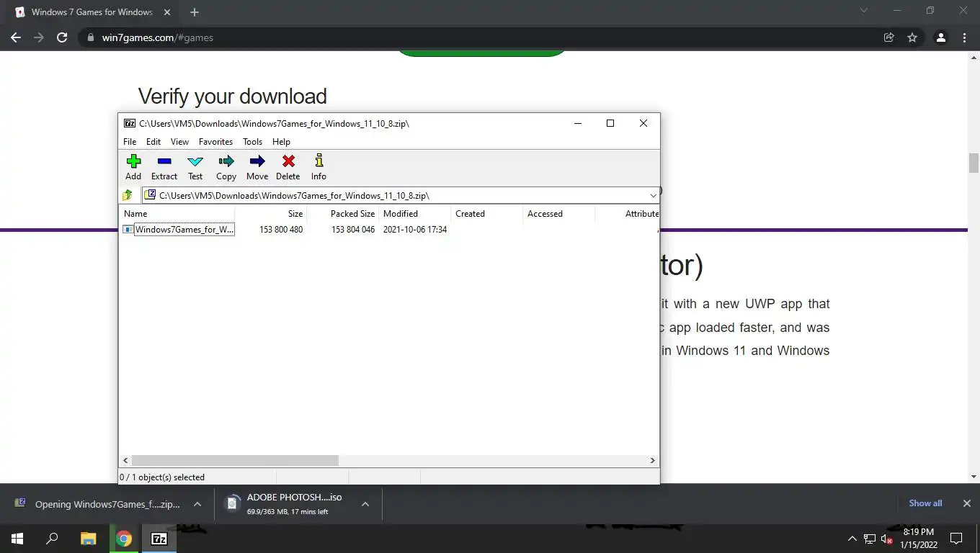Screen dimensions: 980x553
Task: Click the muted volume tray icon
Action: point(887,539)
